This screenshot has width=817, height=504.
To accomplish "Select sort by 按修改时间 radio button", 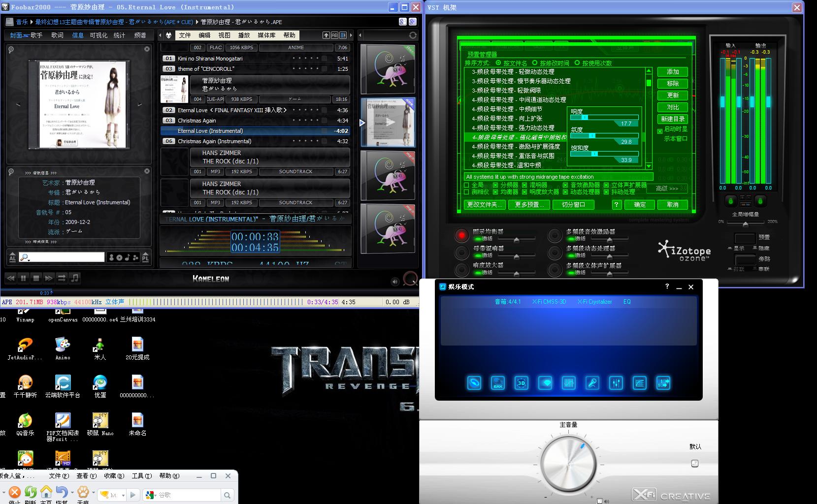I will coord(535,63).
